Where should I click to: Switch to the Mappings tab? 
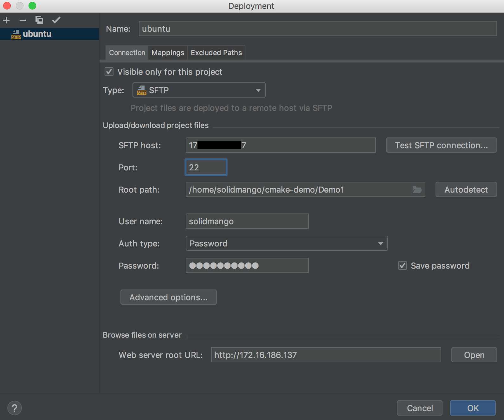pos(168,53)
